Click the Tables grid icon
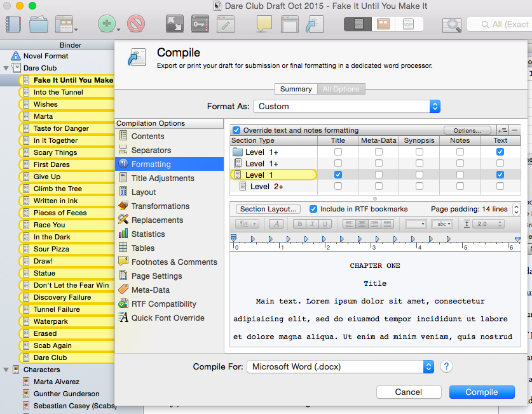The image size is (532, 414). [x=123, y=248]
